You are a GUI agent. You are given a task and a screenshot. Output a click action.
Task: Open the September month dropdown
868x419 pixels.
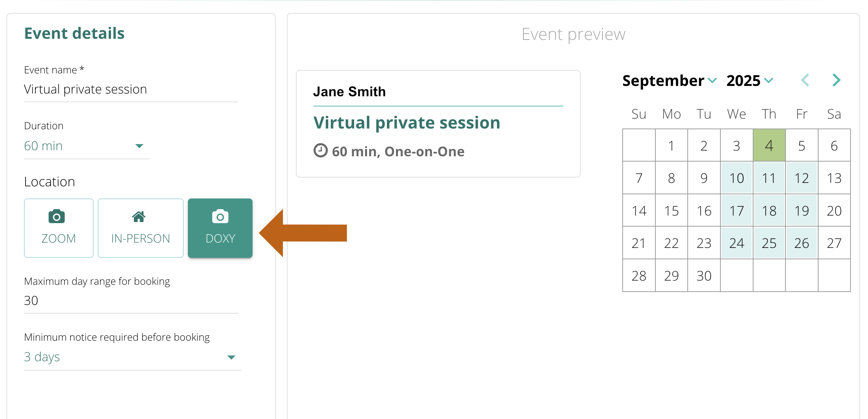point(669,81)
